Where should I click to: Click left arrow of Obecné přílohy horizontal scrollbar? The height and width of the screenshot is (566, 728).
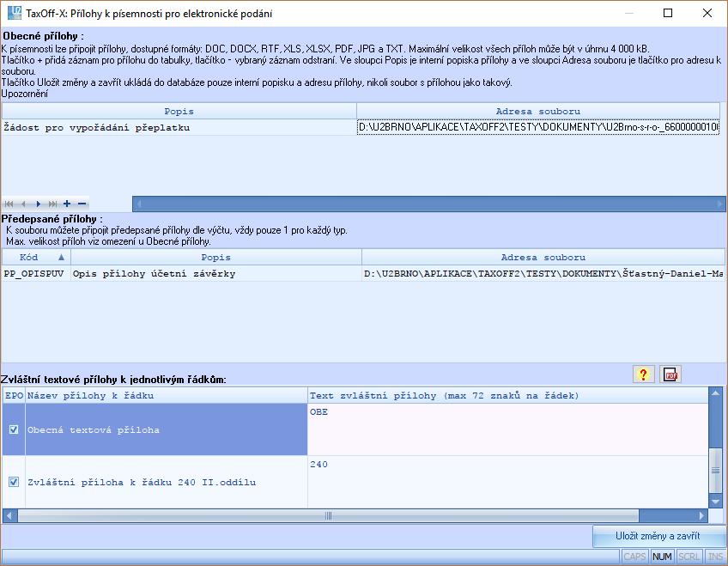click(138, 204)
